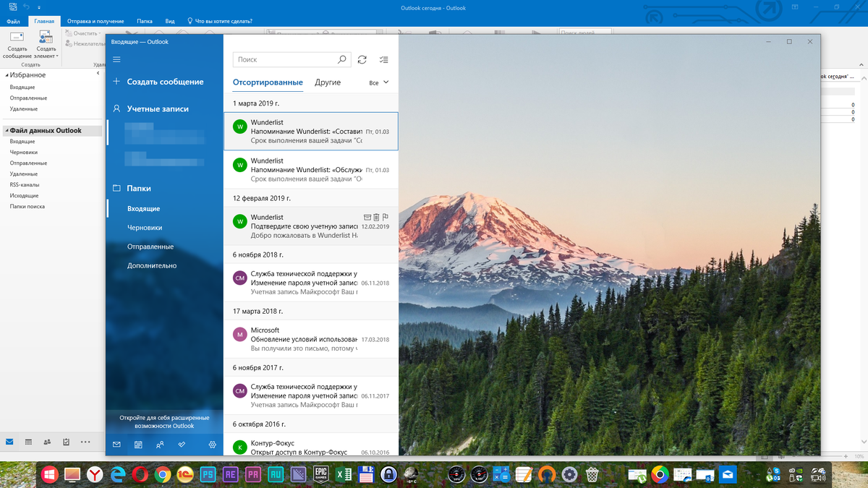Click Создать сообщение in Mail app

165,82
